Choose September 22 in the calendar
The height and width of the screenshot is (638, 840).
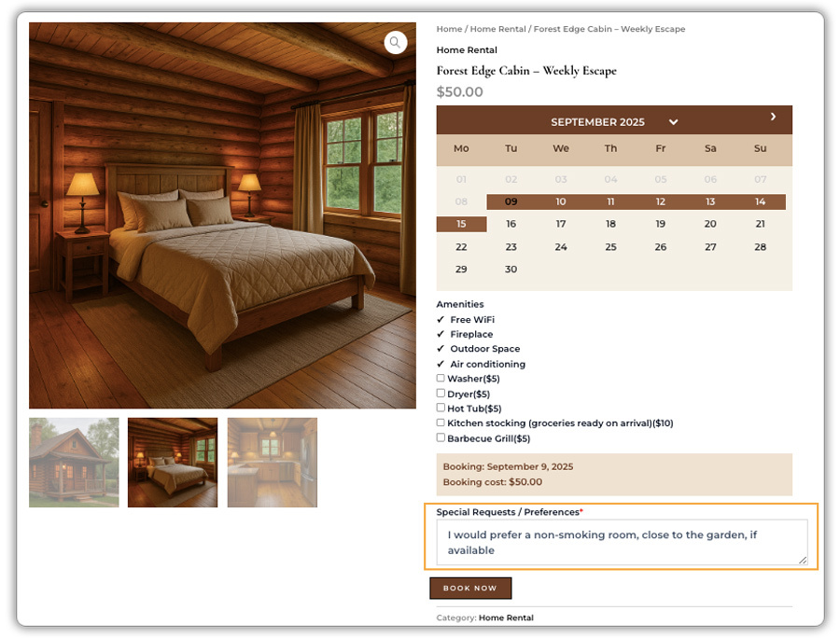(460, 246)
